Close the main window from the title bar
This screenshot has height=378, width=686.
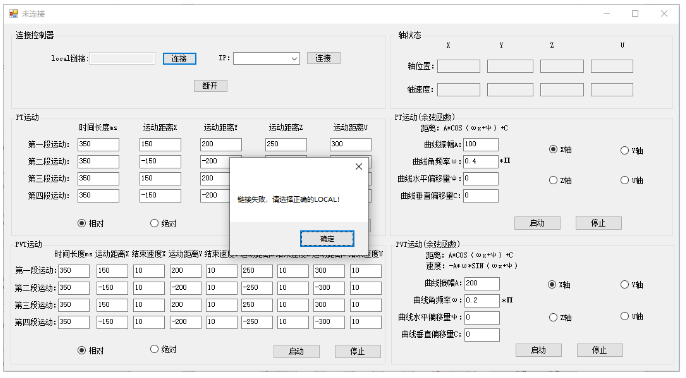[664, 14]
